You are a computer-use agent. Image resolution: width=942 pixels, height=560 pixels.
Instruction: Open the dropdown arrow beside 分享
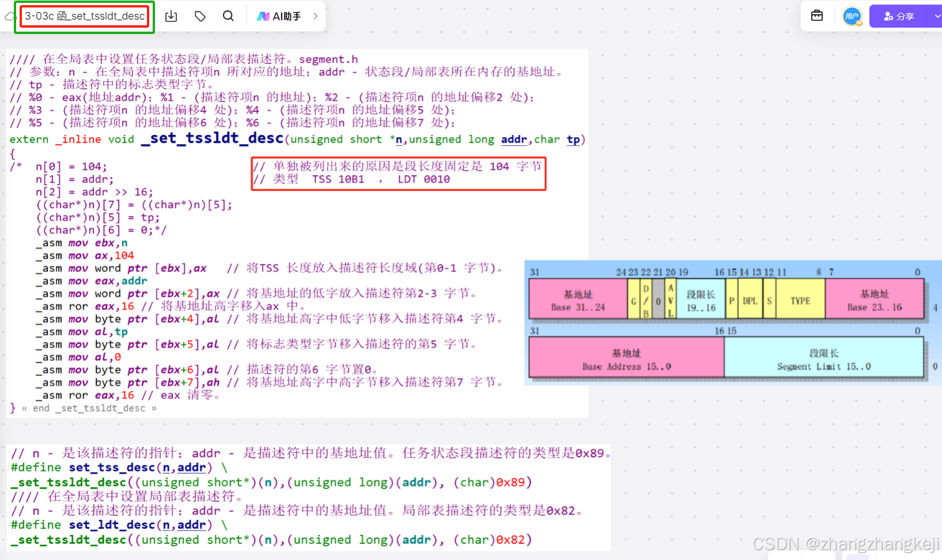[x=936, y=16]
